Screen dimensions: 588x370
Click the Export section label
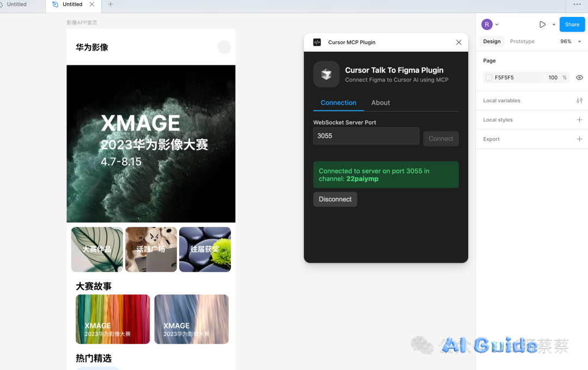491,139
